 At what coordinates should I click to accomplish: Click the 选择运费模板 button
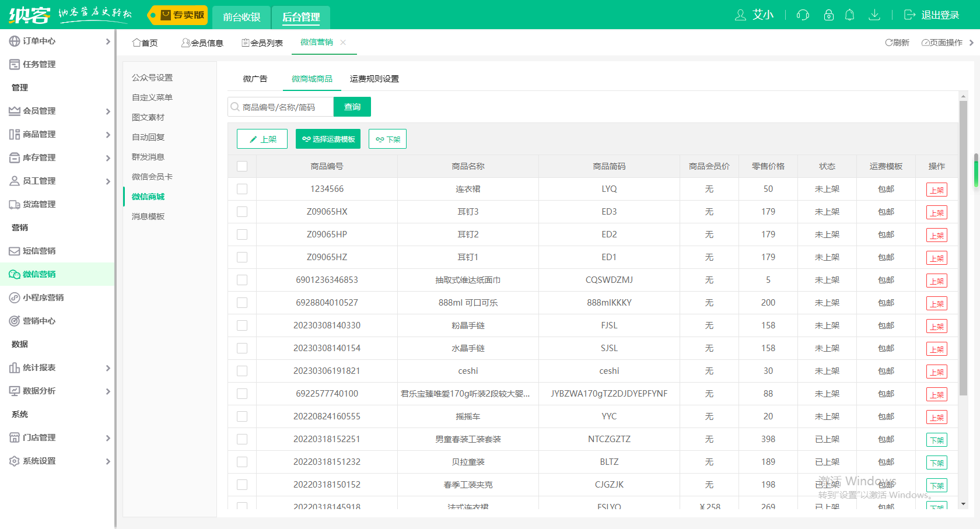pyautogui.click(x=328, y=139)
